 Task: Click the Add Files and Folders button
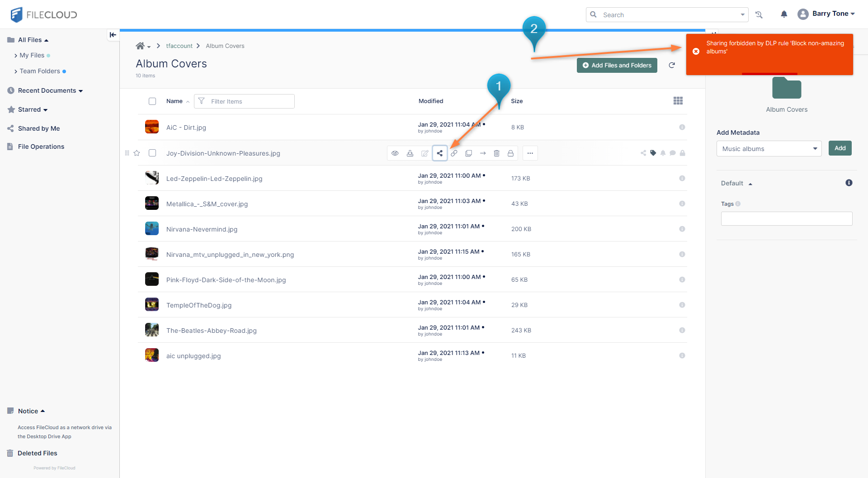click(x=617, y=65)
